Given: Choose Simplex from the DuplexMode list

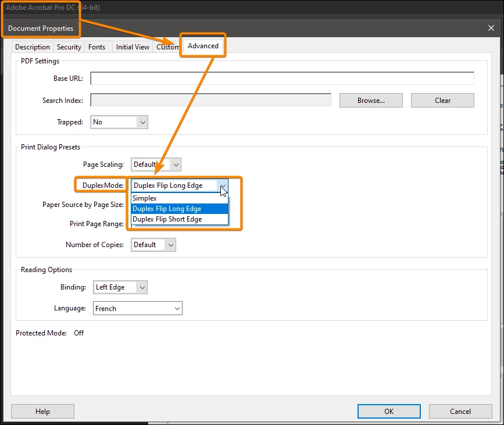Looking at the screenshot, I should (180, 198).
